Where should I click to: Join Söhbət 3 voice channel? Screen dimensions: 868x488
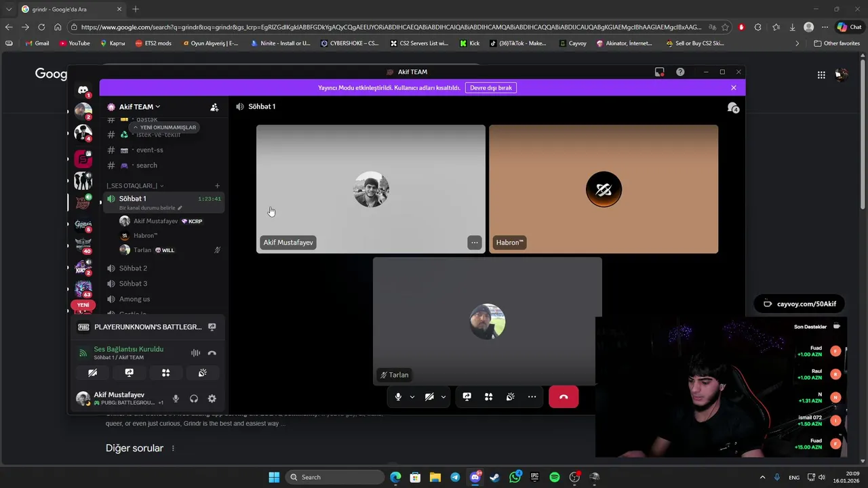[x=133, y=283]
